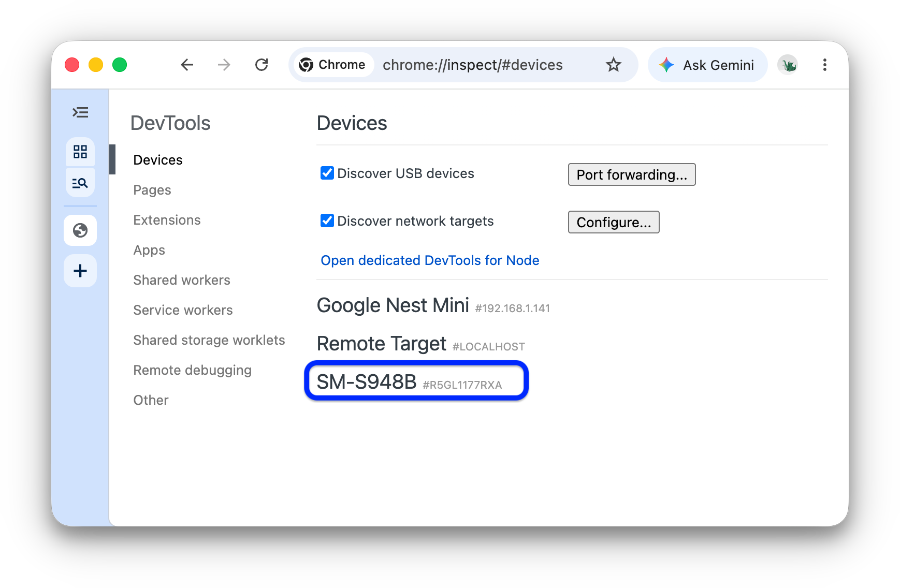Click the Discover USB devices label
Image resolution: width=900 pixels, height=588 pixels.
[x=405, y=173]
